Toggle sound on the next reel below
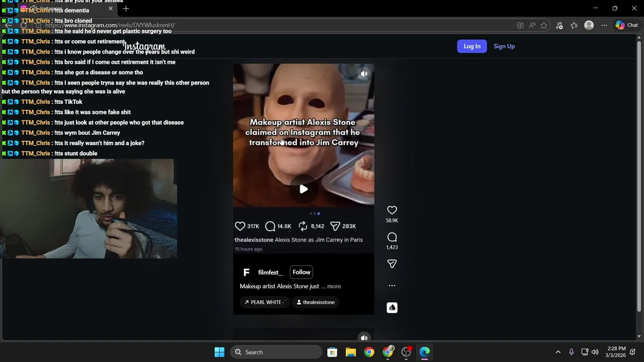644x362 pixels. 364,338
